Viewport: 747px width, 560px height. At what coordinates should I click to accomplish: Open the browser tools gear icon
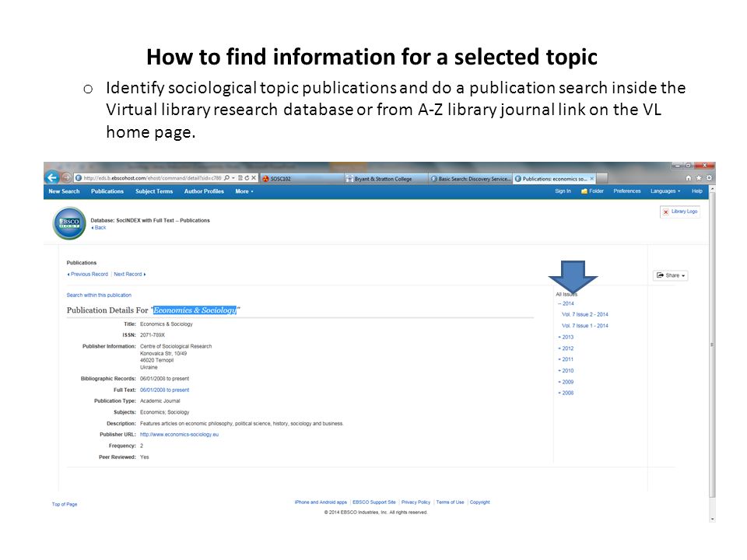(x=709, y=178)
